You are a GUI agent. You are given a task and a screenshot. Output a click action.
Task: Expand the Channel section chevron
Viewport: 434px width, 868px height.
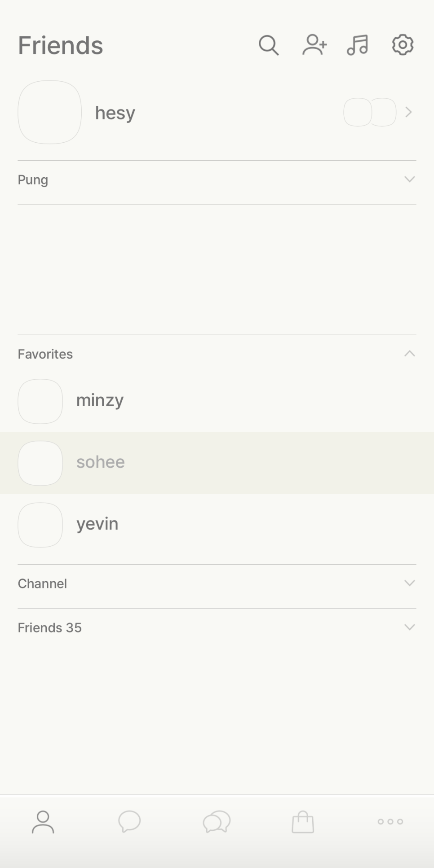409,583
